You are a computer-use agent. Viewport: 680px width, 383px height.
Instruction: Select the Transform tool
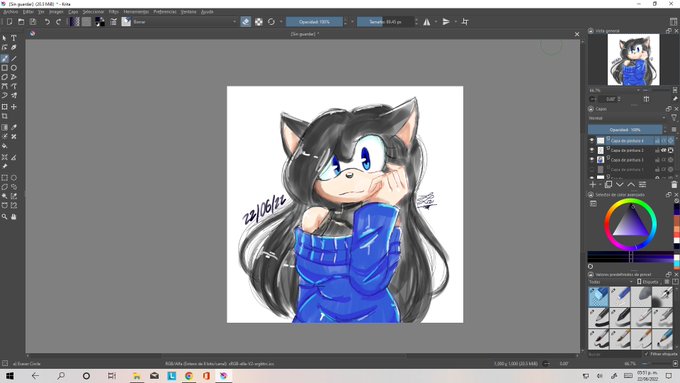coord(4,107)
